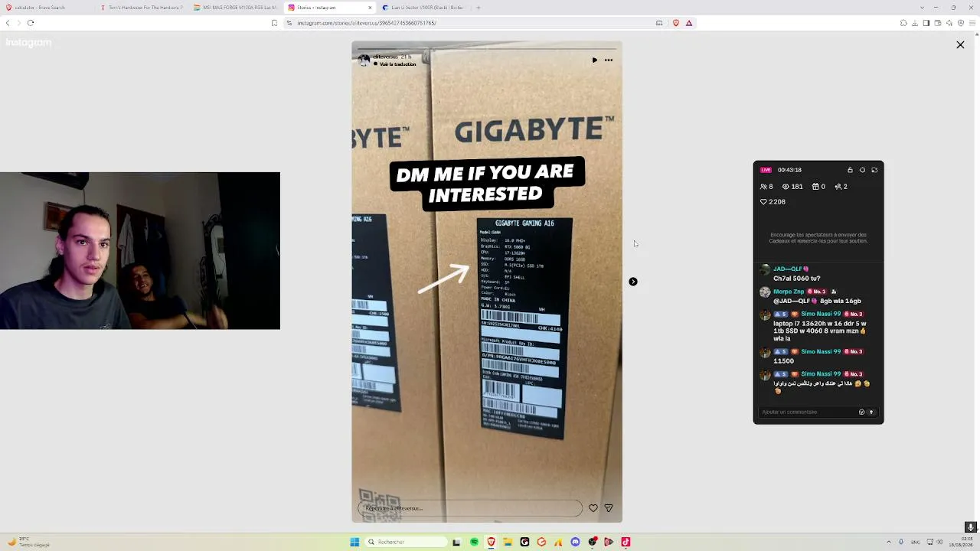Open the story's three-dot options menu
This screenshot has width=980, height=551.
[609, 60]
